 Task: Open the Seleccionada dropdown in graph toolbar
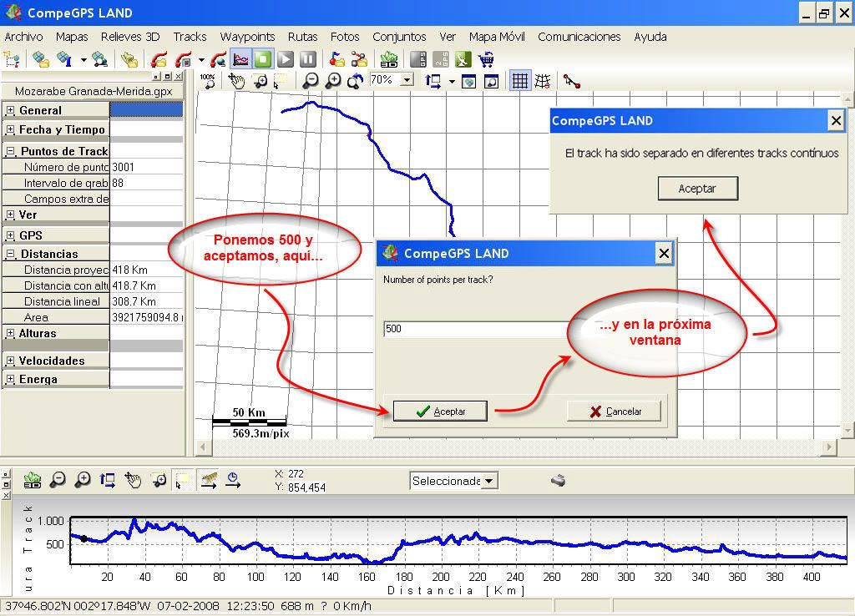pyautogui.click(x=489, y=481)
